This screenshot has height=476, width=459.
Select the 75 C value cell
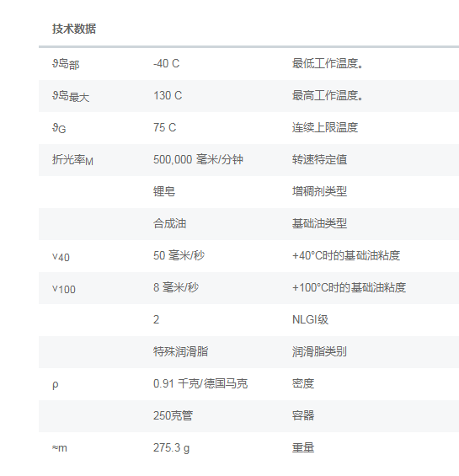tap(164, 127)
